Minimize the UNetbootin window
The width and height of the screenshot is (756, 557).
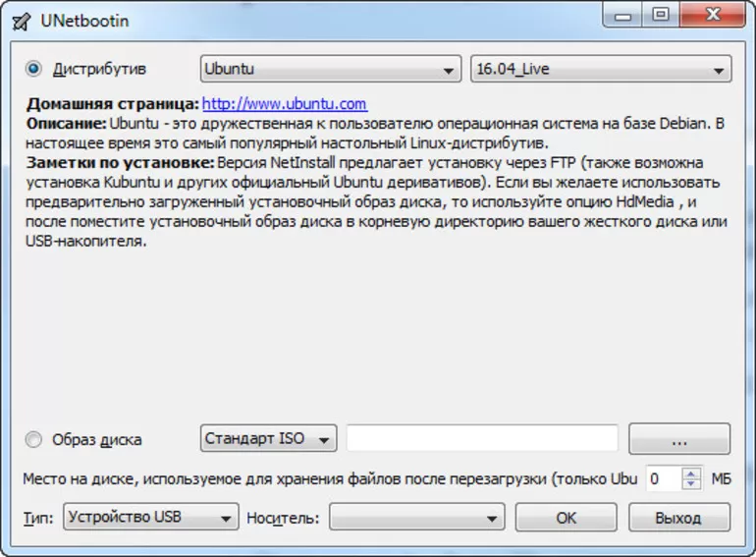point(622,15)
